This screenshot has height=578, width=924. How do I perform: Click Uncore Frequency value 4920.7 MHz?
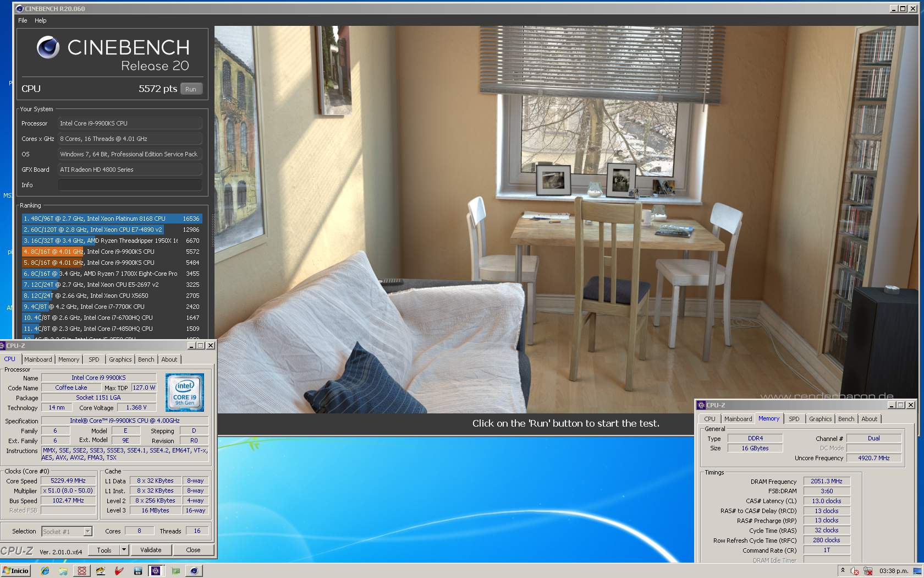[874, 458]
